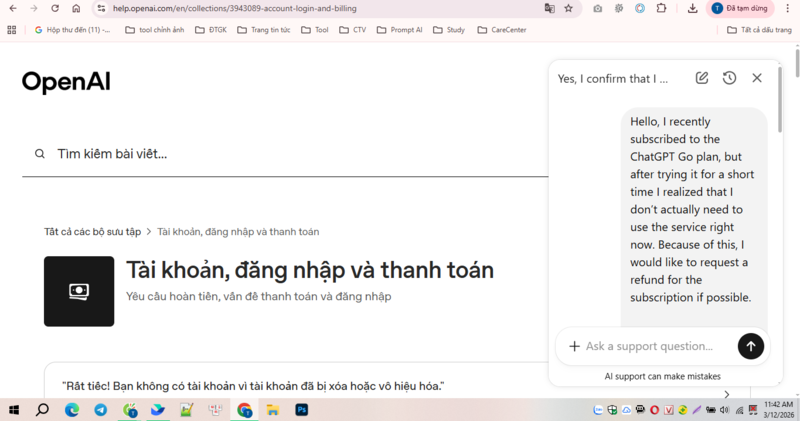Open the browser Downloads
The image size is (800, 421).
692,8
